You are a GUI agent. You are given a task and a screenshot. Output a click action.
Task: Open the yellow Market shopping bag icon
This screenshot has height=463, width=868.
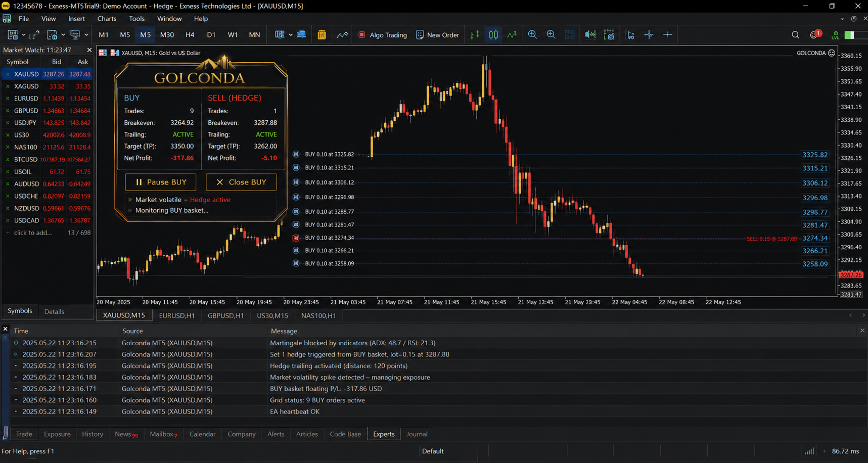(x=322, y=35)
